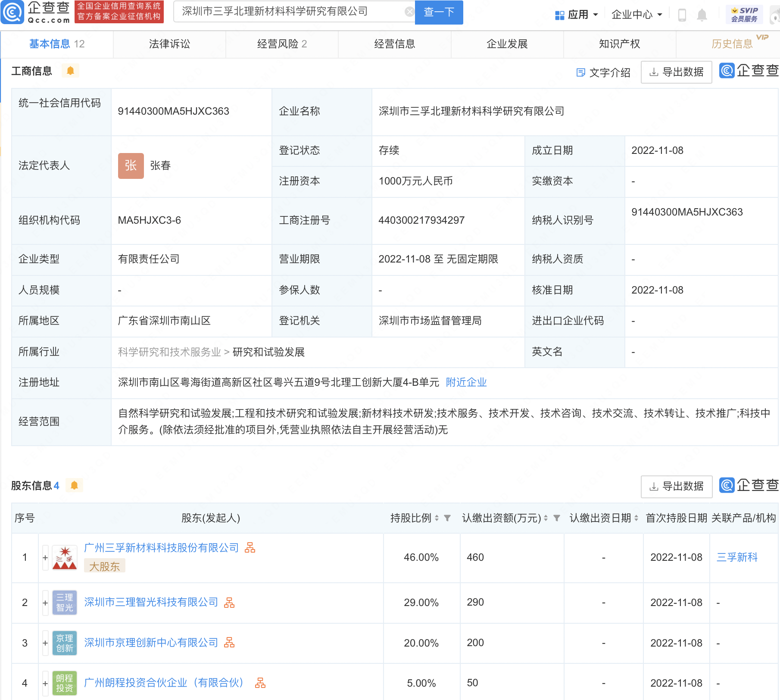This screenshot has height=700, width=780.
Task: Switch to 知识产权 tab
Action: click(x=620, y=44)
